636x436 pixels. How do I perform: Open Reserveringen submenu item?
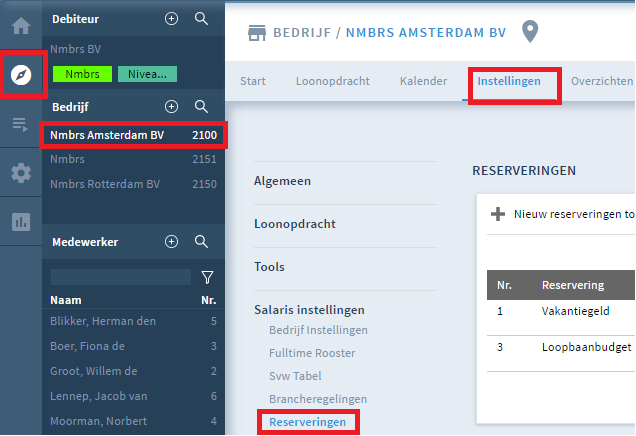[x=307, y=422]
